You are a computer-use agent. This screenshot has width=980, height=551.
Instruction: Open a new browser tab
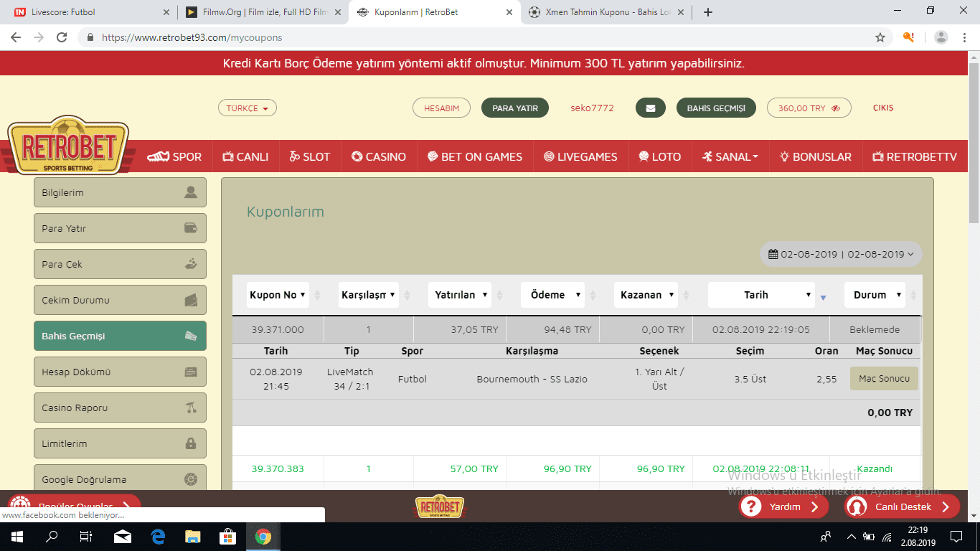tap(708, 12)
